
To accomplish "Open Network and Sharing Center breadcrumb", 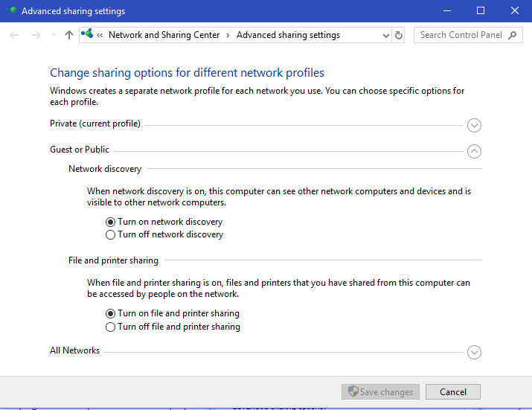I will click(164, 35).
